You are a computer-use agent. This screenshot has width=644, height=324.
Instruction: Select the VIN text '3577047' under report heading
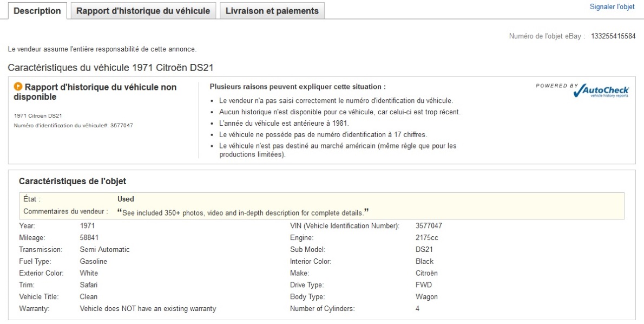tap(122, 125)
